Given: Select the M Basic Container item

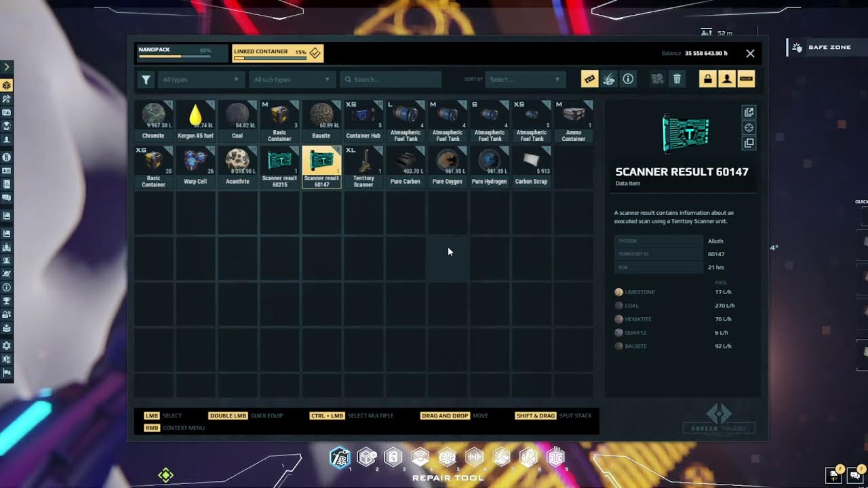Looking at the screenshot, I should [279, 121].
